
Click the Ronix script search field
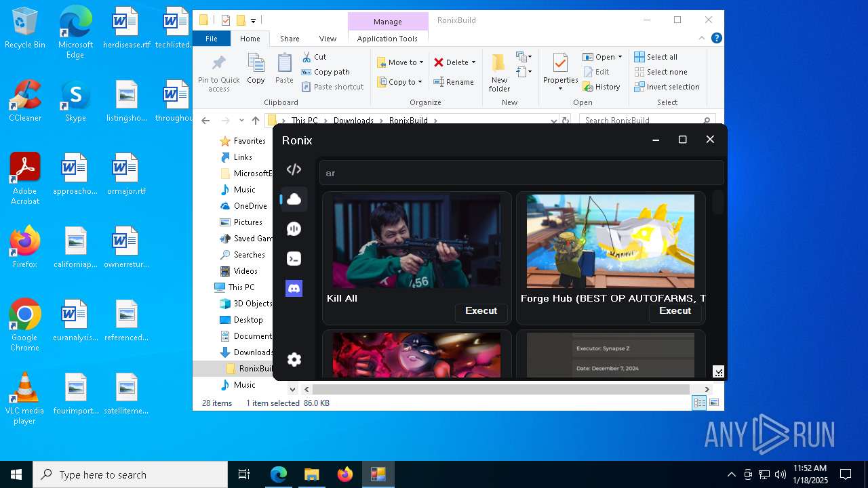coord(521,173)
